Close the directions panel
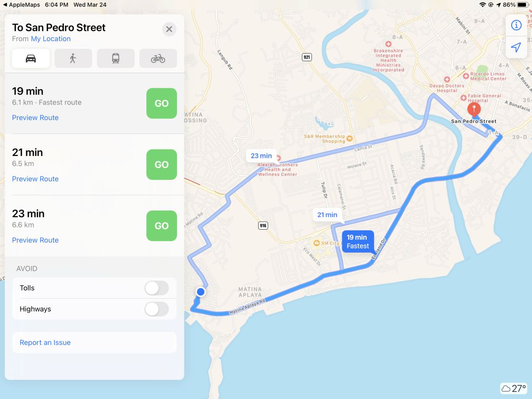Viewport: 532px width, 399px height. point(169,29)
